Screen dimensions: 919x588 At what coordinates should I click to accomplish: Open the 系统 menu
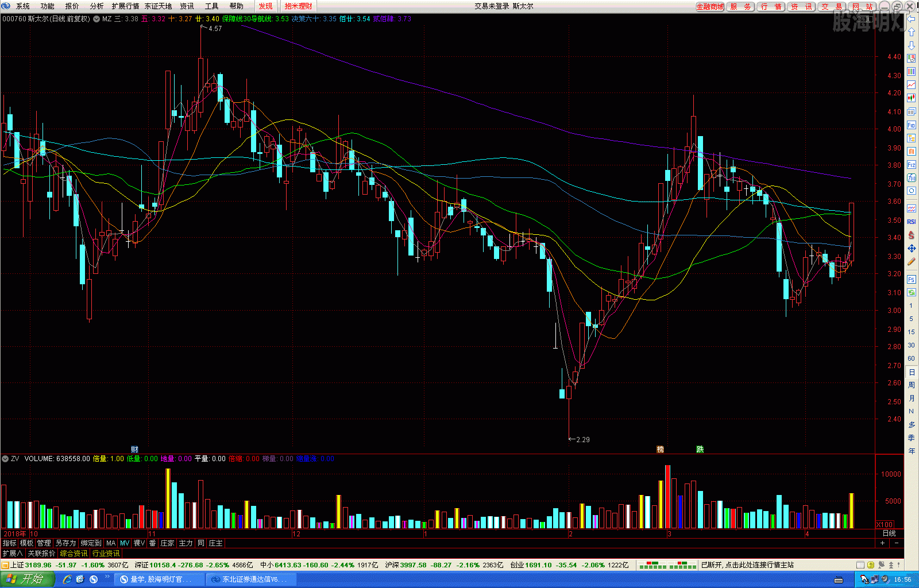click(x=22, y=6)
